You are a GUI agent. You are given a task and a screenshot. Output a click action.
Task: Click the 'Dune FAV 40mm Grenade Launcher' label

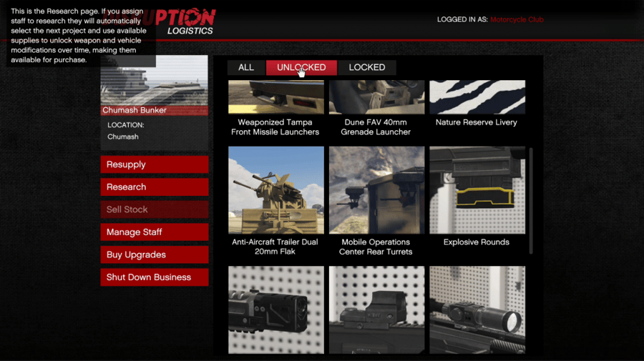tap(376, 127)
